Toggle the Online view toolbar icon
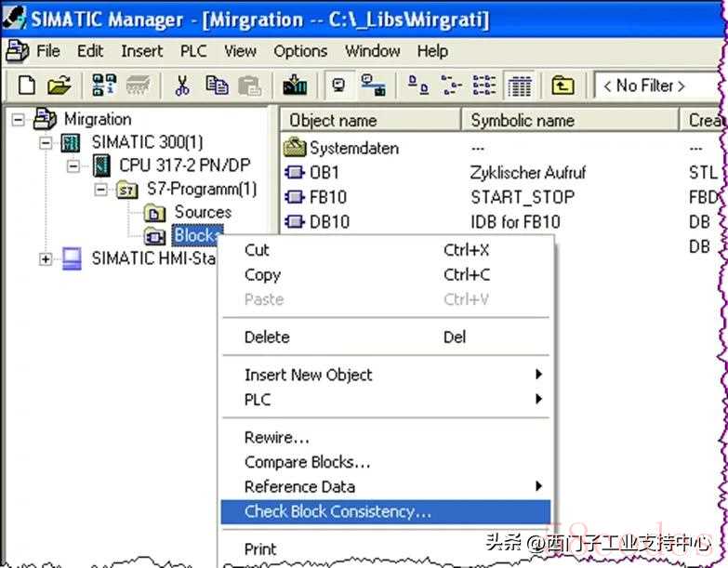The image size is (728, 568). pyautogui.click(x=339, y=85)
